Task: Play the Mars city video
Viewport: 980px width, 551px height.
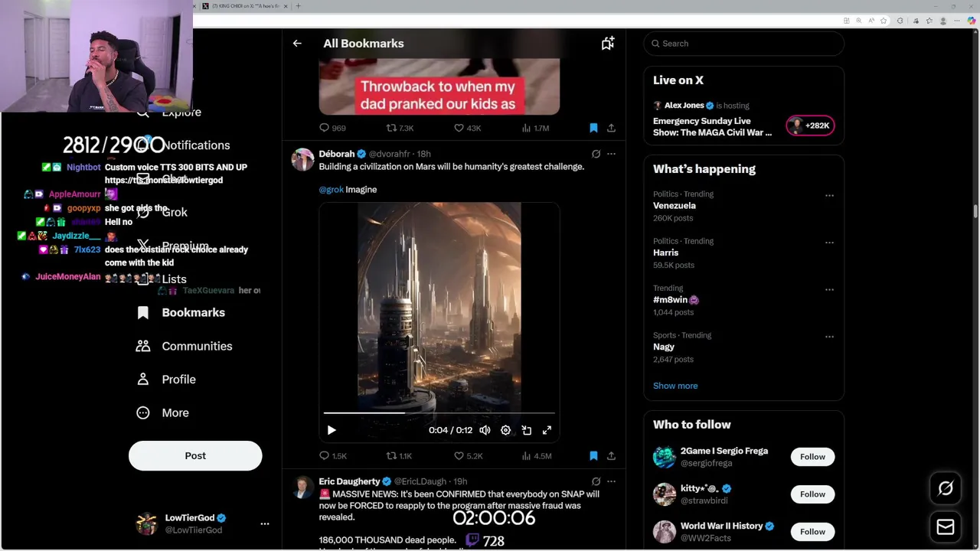Action: 332,430
